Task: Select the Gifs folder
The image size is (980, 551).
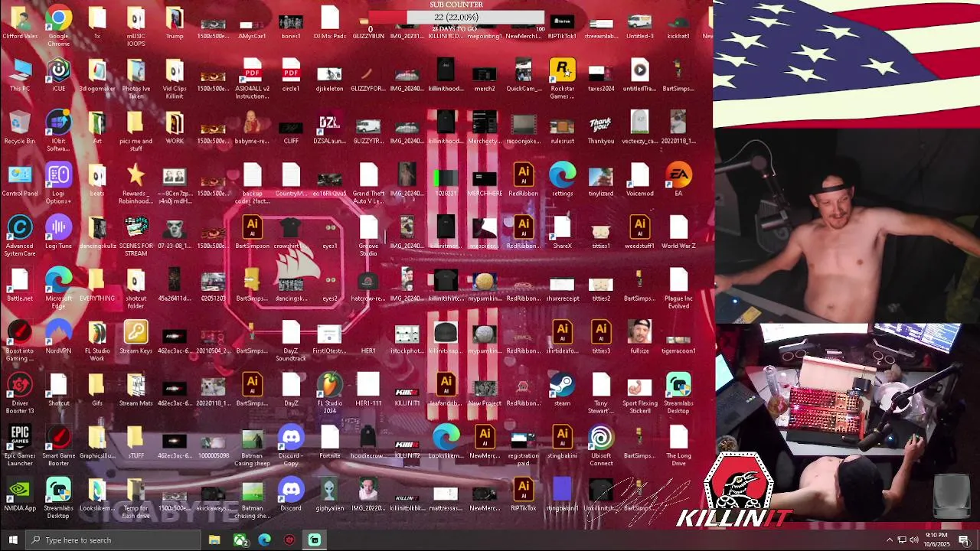Action: 96,385
